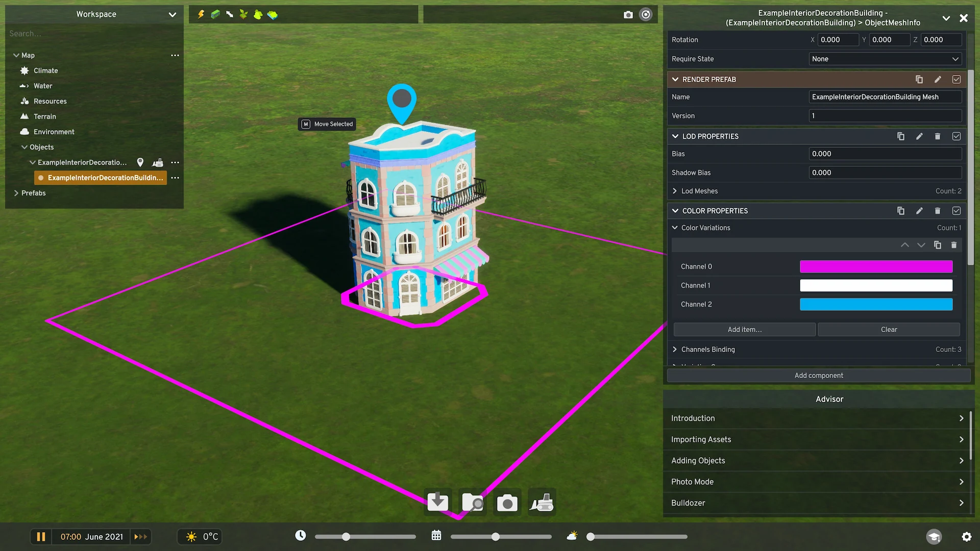The width and height of the screenshot is (980, 551).
Task: Open the load asset folder icon
Action: [x=473, y=503]
